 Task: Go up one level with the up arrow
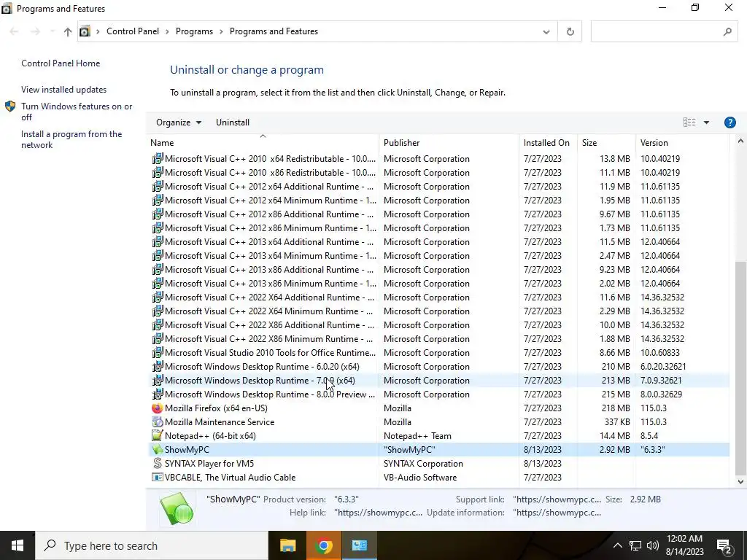point(68,31)
